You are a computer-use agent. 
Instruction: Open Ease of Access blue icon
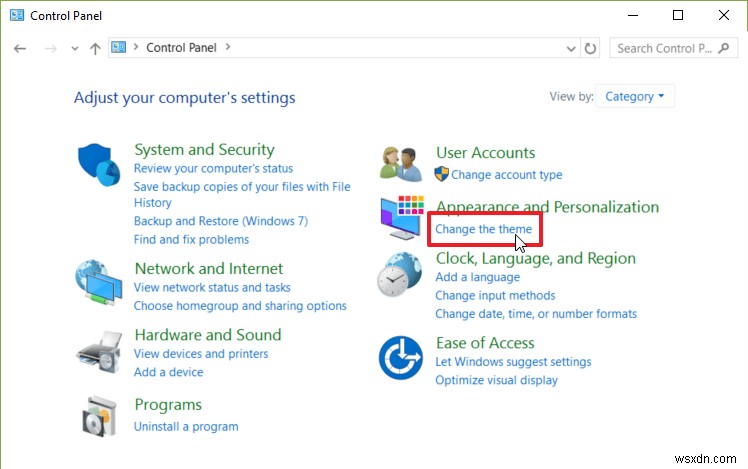pyautogui.click(x=401, y=358)
